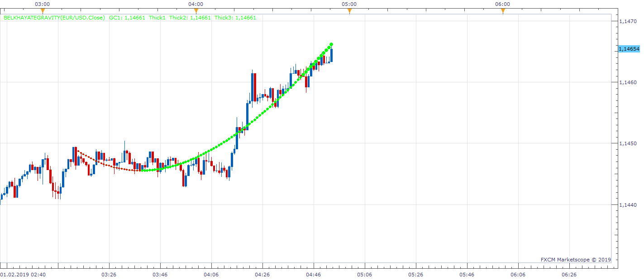Click the 03:46 time axis label
The height and width of the screenshot is (280, 644).
[x=160, y=274]
